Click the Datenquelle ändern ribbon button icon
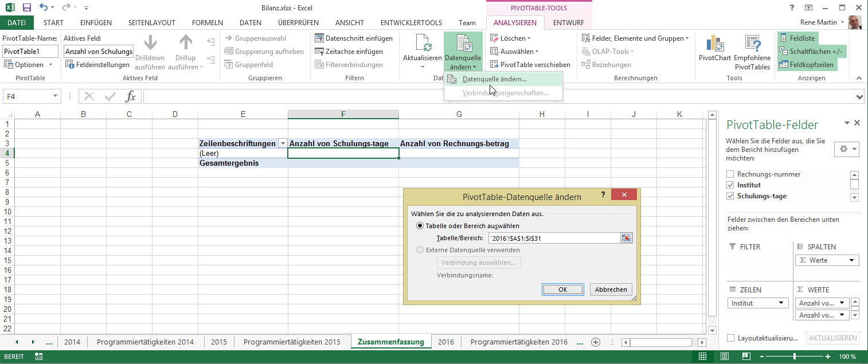868x364 pixels. [463, 44]
